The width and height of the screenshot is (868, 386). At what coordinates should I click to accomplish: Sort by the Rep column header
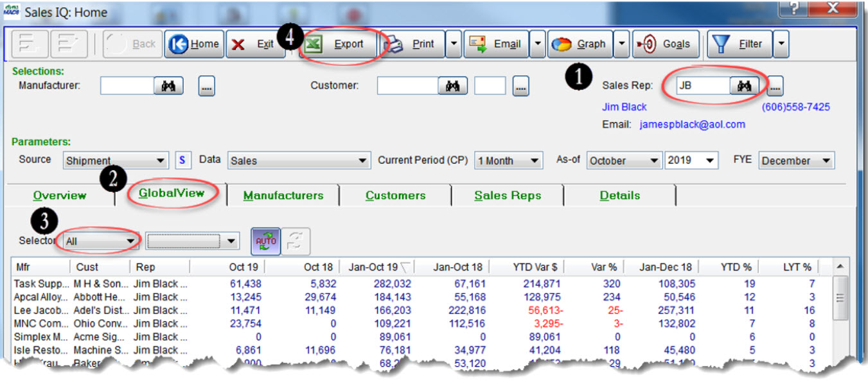(161, 267)
